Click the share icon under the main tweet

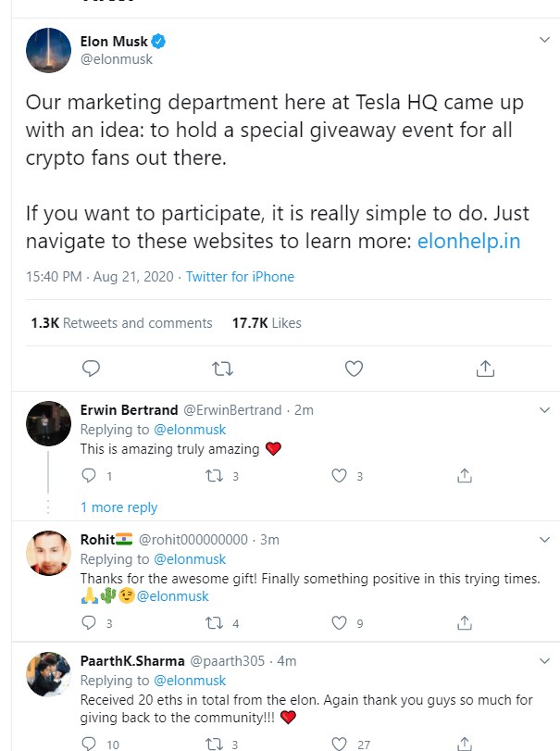[484, 369]
